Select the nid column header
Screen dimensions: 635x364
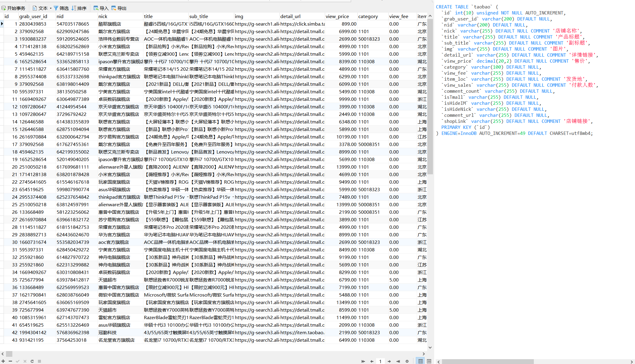[x=76, y=17]
